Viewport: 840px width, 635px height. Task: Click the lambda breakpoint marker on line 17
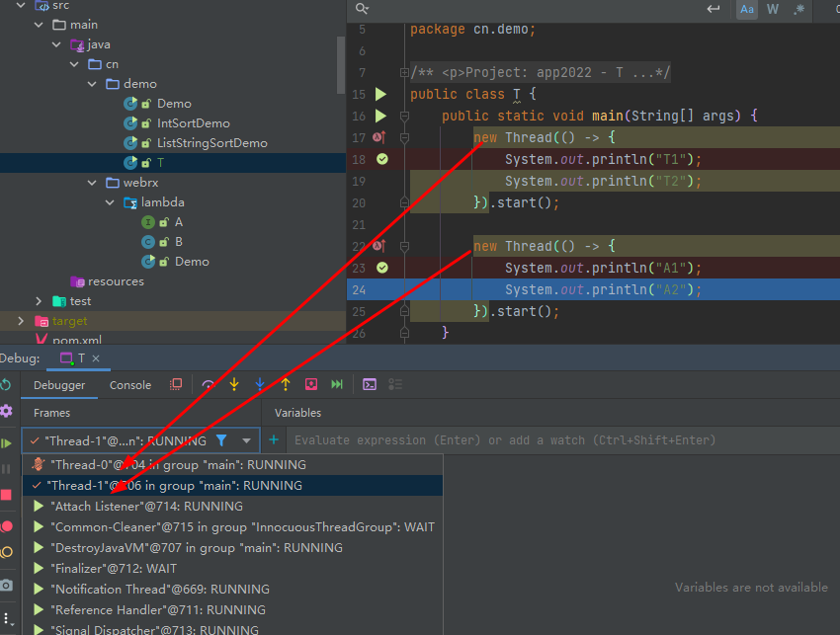378,137
